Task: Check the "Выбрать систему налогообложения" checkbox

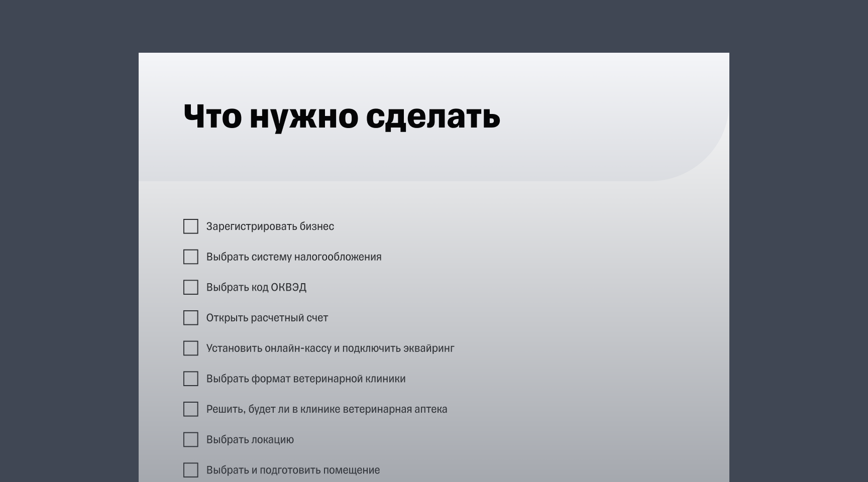Action: 191,257
